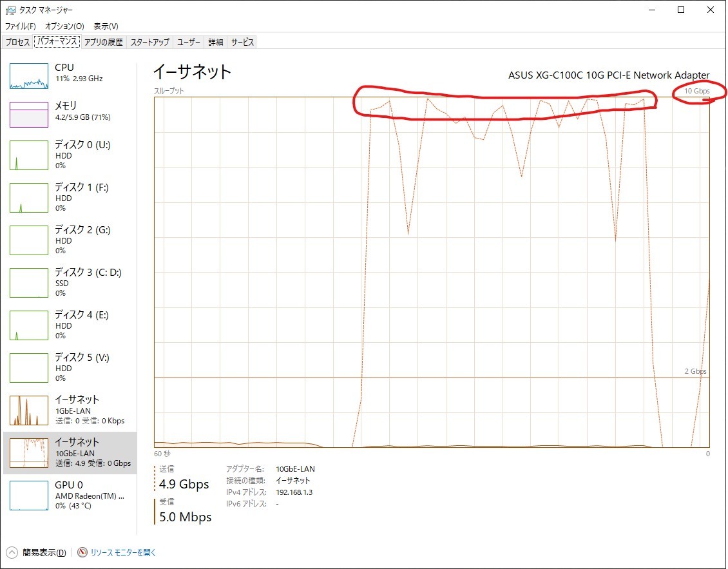Click the スループット graph label
The width and height of the screenshot is (728, 569).
169,91
